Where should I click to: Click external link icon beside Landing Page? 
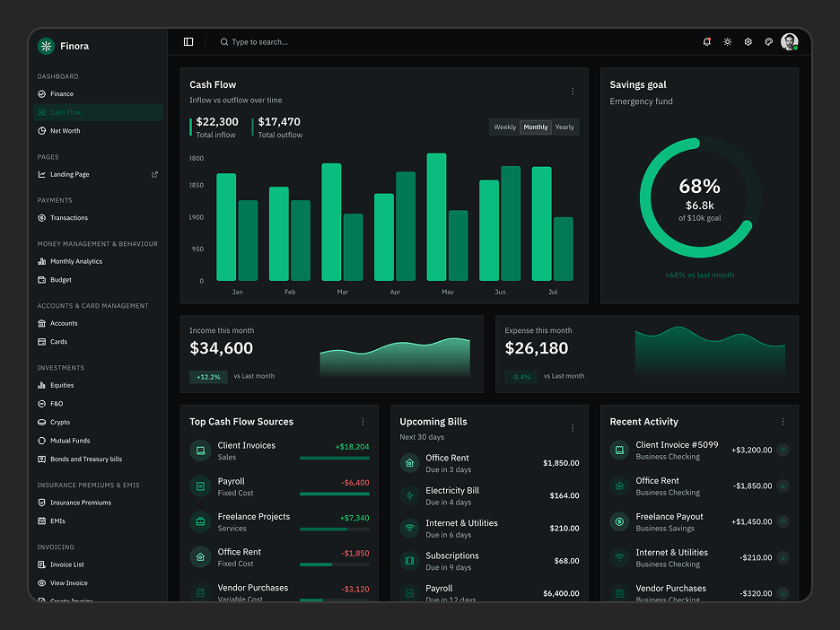point(155,174)
